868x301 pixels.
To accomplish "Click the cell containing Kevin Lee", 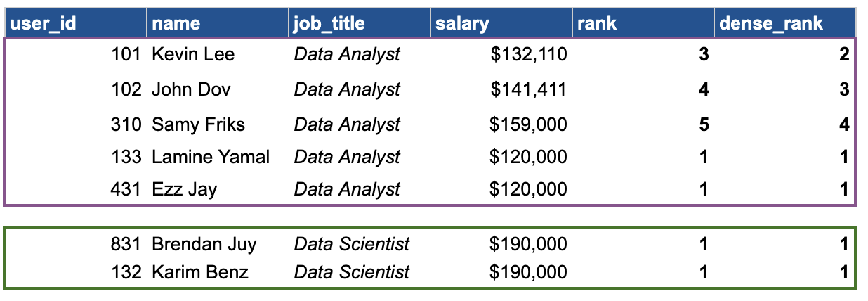I will point(218,54).
